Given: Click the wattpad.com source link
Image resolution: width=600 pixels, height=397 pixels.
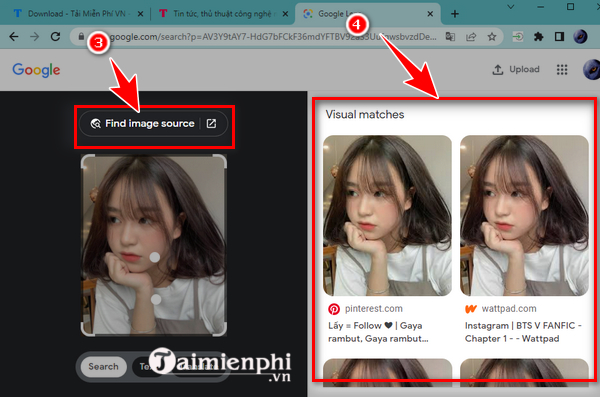Looking at the screenshot, I should [509, 309].
